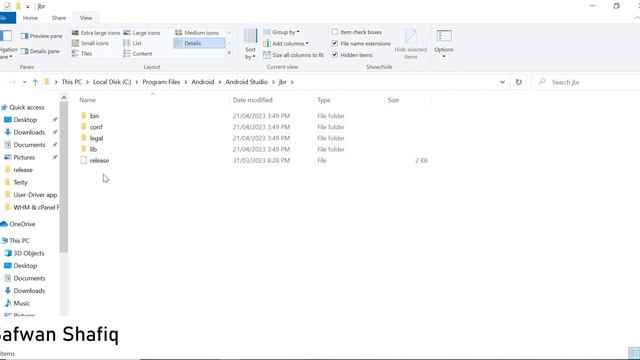Select the release file
Screen dimensions: 640x360
point(99,160)
